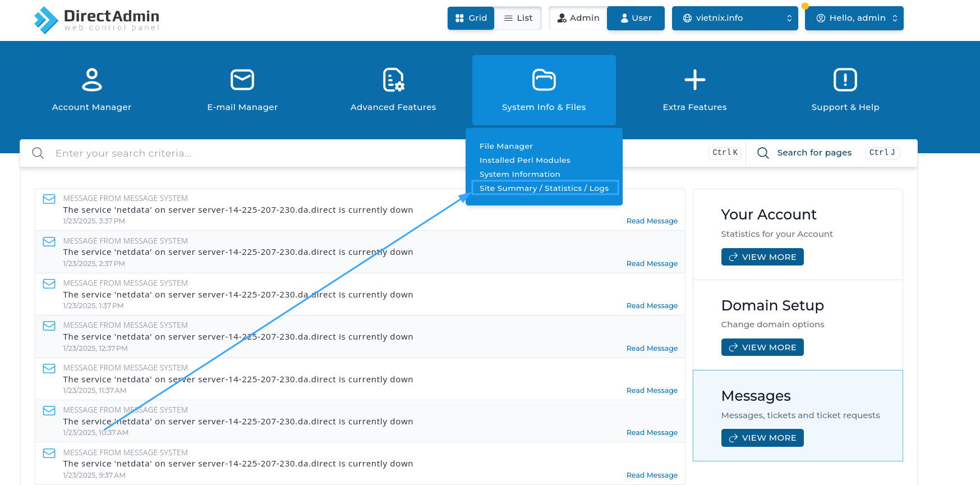This screenshot has height=485, width=980.
Task: Switch to User access level
Action: [x=636, y=18]
